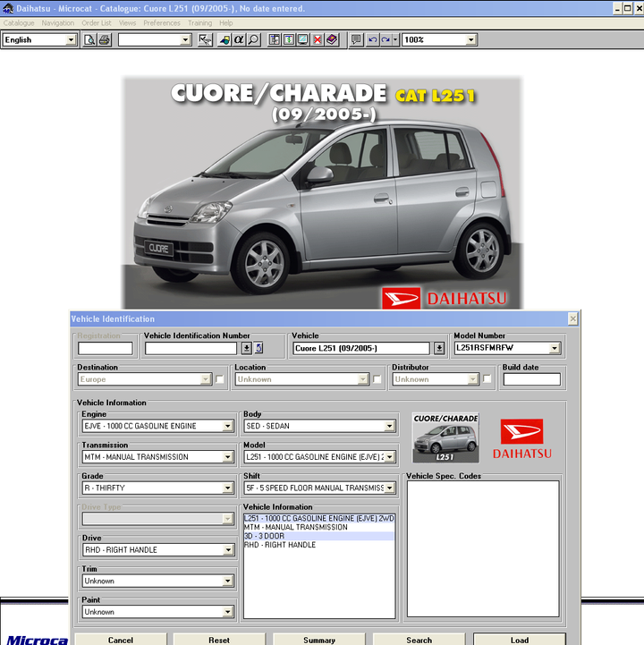Expand the Trim dropdown
Viewport: 644px width, 645px height.
tap(227, 581)
